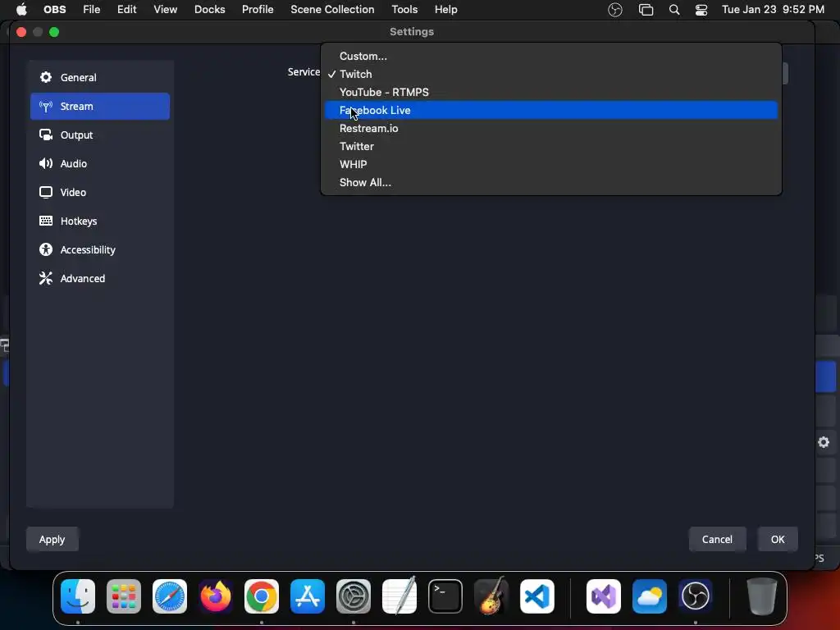Click Show All... to list all services
The image size is (840, 630).
click(550, 183)
